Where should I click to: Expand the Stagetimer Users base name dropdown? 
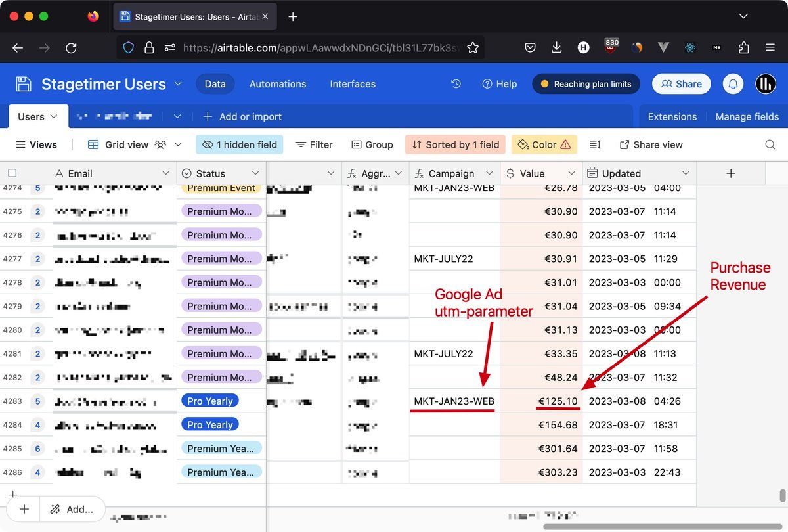178,84
